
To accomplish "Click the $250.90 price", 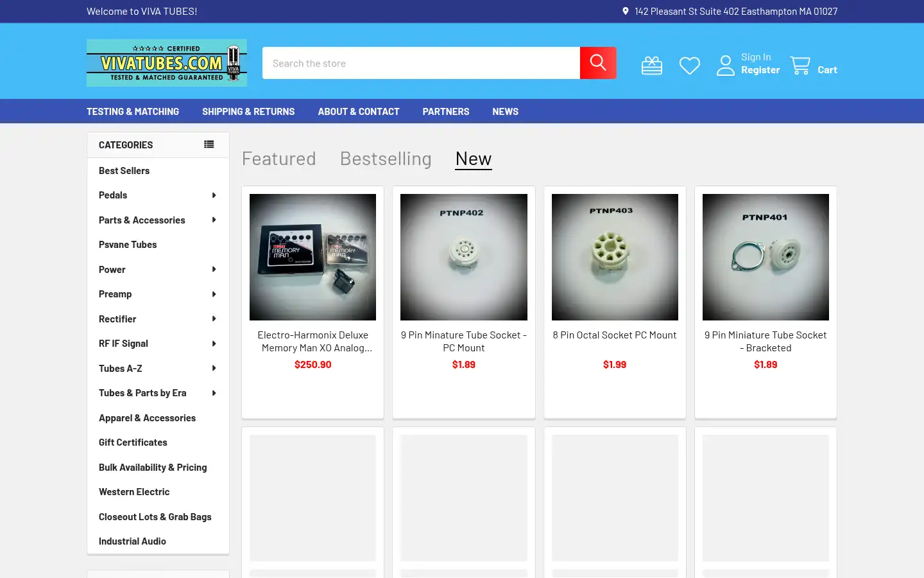I will click(313, 365).
